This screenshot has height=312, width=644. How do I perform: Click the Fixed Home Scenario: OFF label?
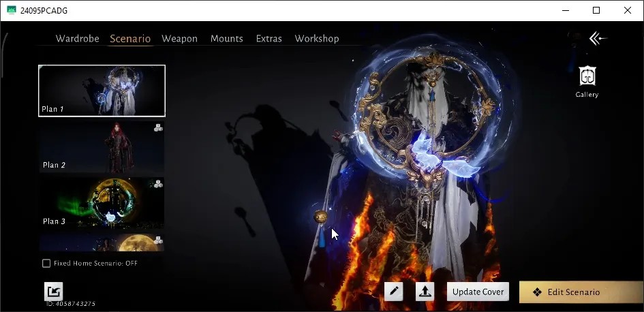[95, 263]
